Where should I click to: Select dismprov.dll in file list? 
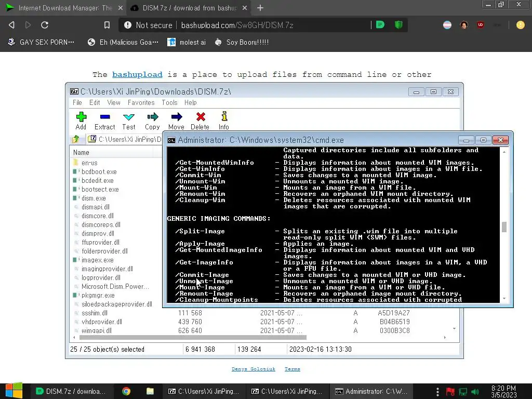point(98,233)
